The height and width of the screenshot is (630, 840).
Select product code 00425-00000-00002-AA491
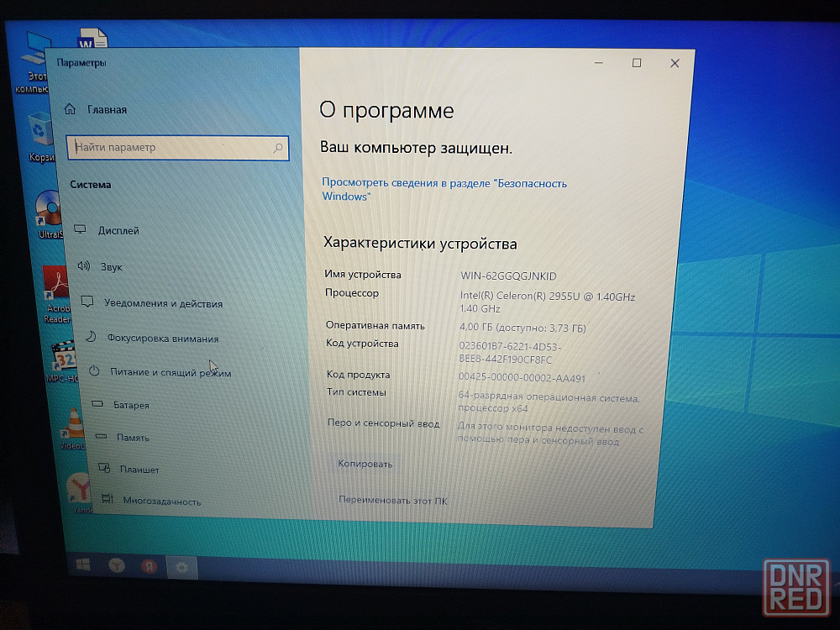tap(522, 378)
